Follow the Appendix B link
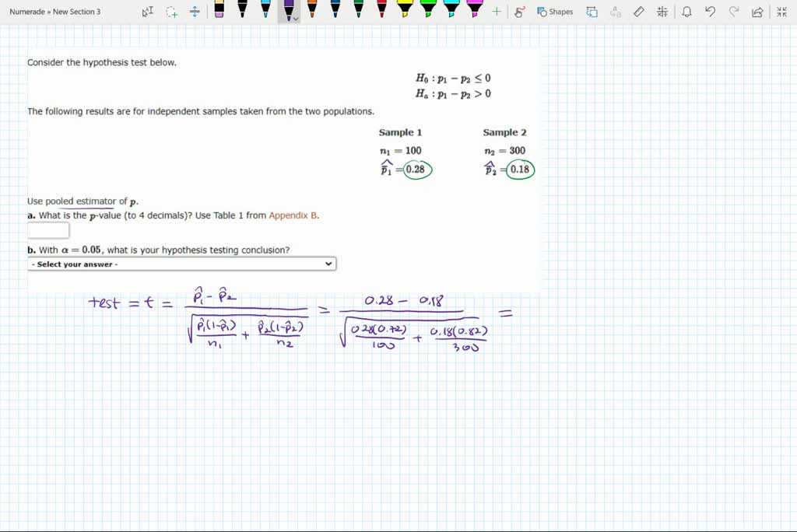The height and width of the screenshot is (532, 797). pyautogui.click(x=293, y=215)
